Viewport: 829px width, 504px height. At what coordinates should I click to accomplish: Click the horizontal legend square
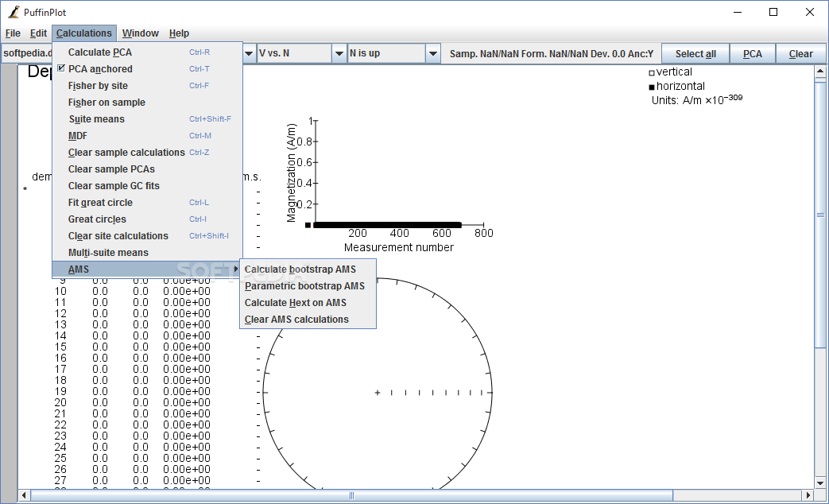point(652,87)
